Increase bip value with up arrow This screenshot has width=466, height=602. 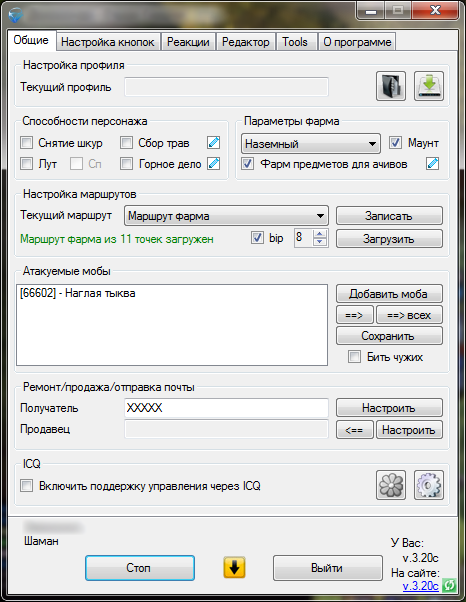click(x=320, y=234)
